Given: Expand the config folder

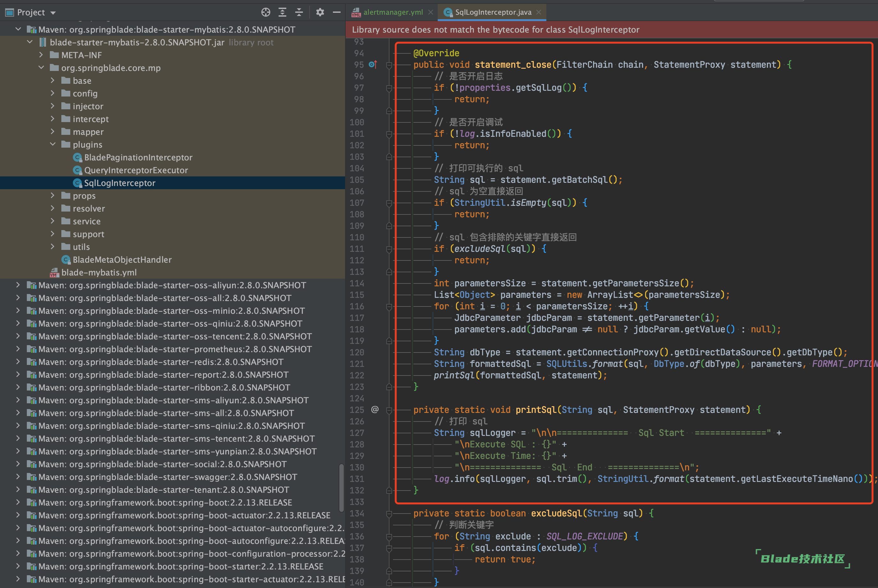Looking at the screenshot, I should click(52, 93).
